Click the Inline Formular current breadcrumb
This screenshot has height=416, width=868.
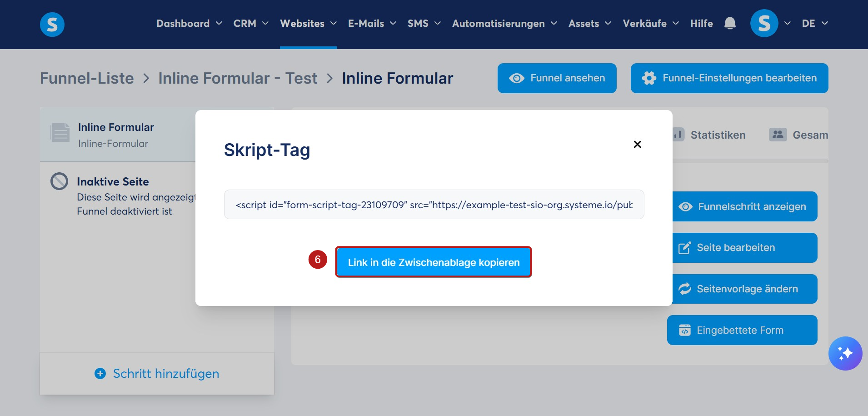398,78
